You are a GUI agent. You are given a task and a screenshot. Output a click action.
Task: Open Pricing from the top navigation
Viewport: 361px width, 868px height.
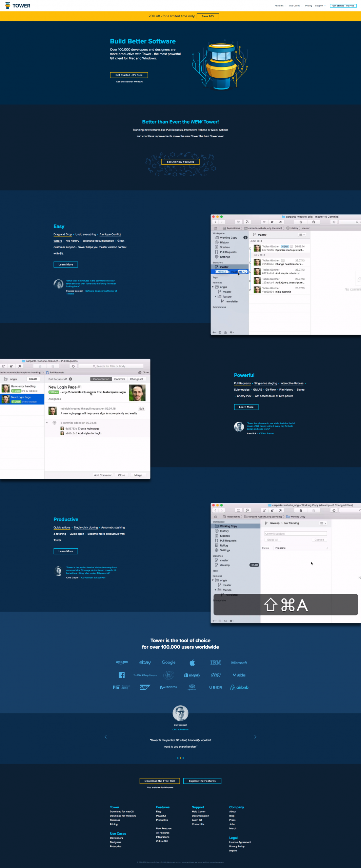click(x=308, y=6)
